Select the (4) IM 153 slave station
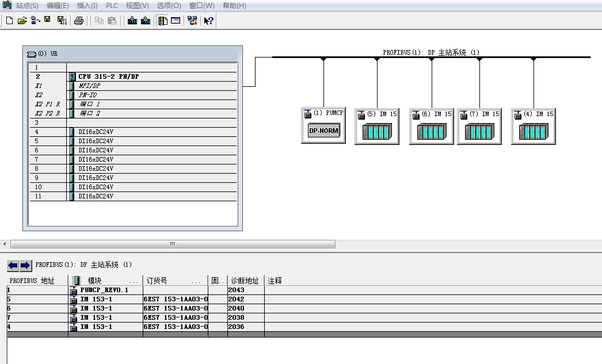602x364 pixels. pos(534,127)
